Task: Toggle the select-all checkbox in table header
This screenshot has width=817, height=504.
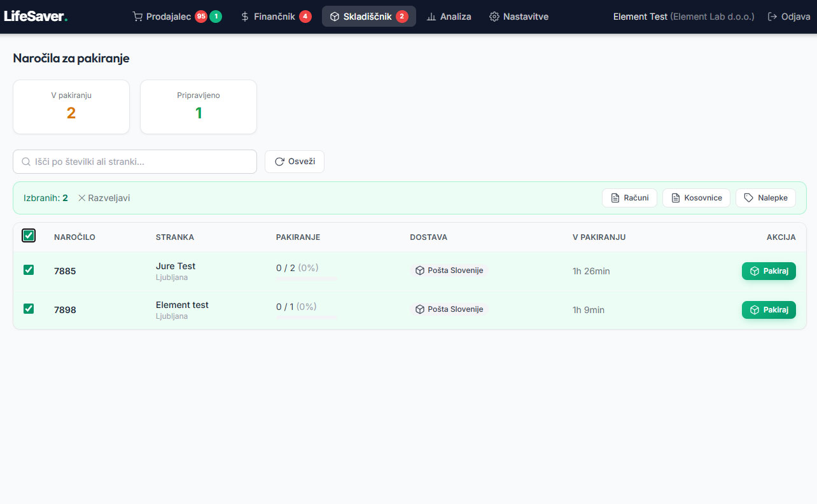Action: [29, 236]
